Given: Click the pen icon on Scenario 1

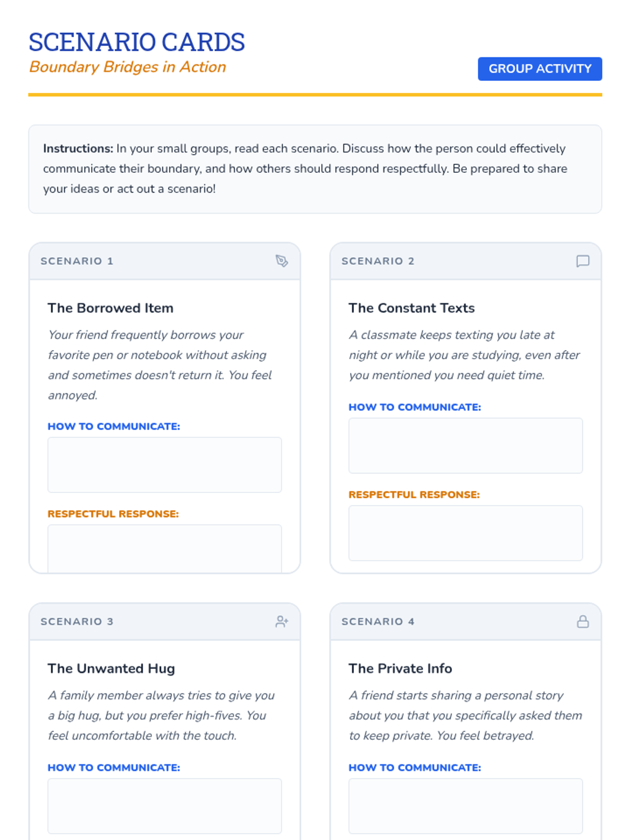Looking at the screenshot, I should click(282, 261).
